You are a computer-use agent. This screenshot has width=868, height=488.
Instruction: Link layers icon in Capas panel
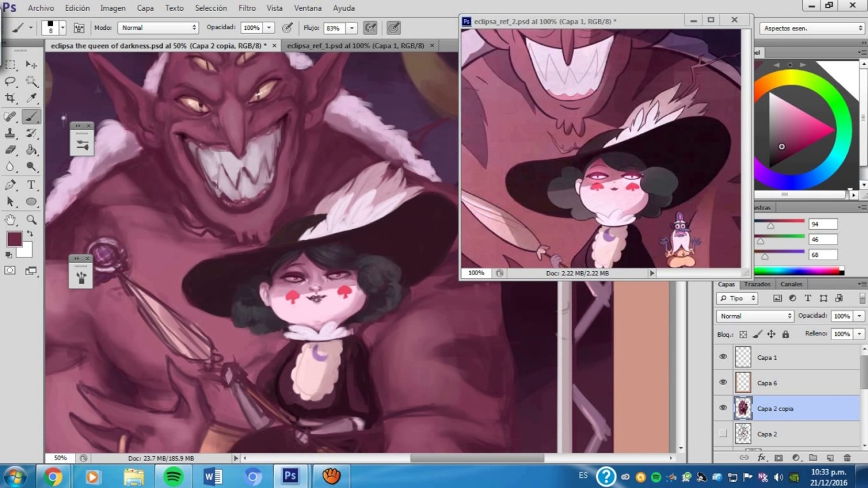click(744, 458)
